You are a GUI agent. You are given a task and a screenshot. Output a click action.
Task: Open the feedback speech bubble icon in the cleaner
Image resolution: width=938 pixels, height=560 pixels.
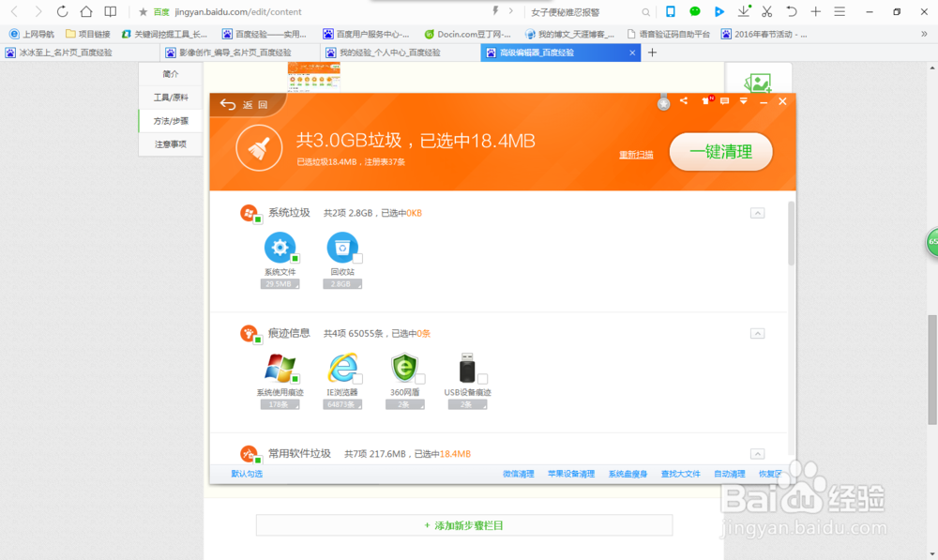click(x=724, y=101)
